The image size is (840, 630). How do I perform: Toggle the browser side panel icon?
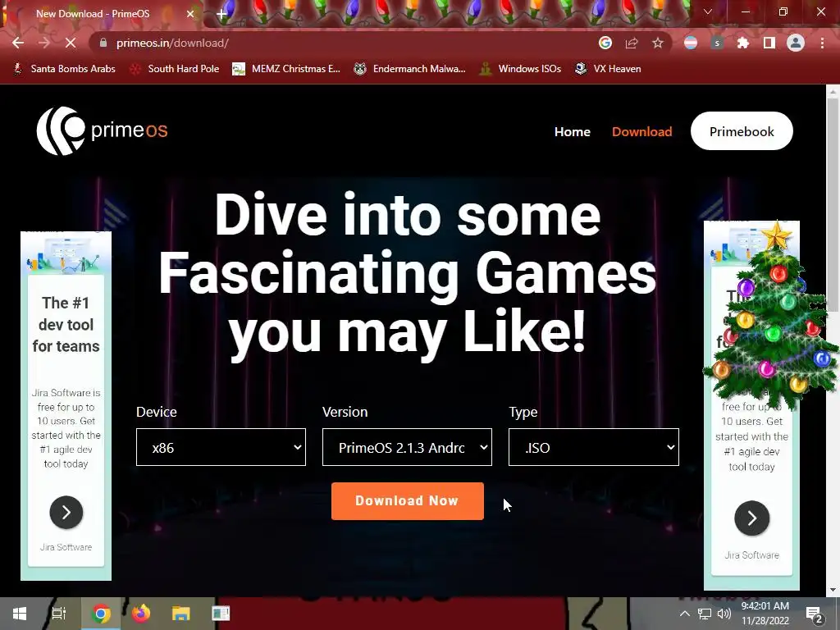coord(769,43)
